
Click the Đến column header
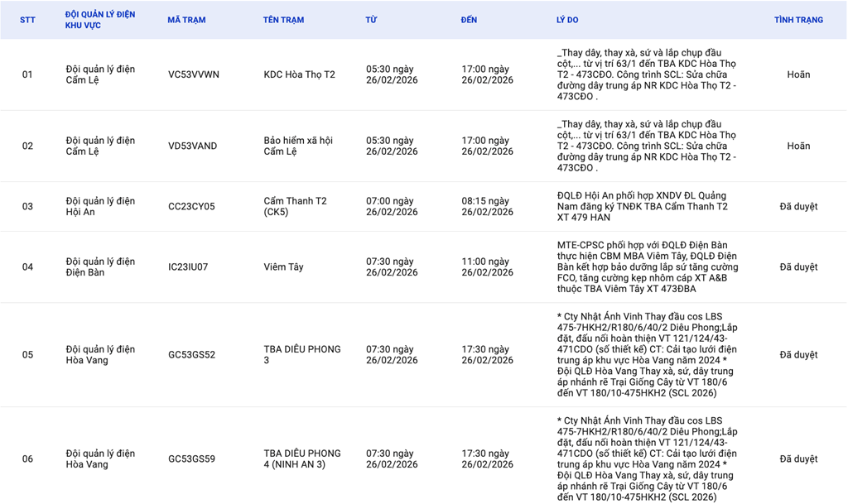(469, 20)
